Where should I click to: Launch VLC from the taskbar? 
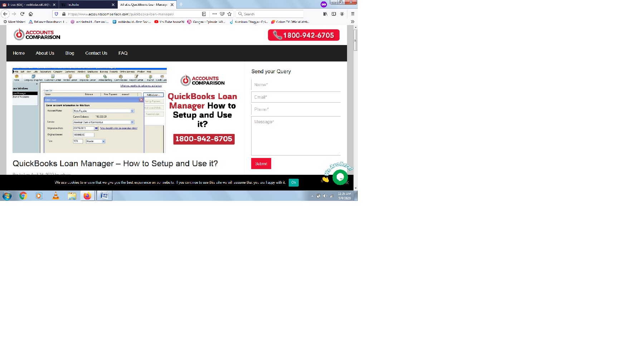tap(55, 196)
